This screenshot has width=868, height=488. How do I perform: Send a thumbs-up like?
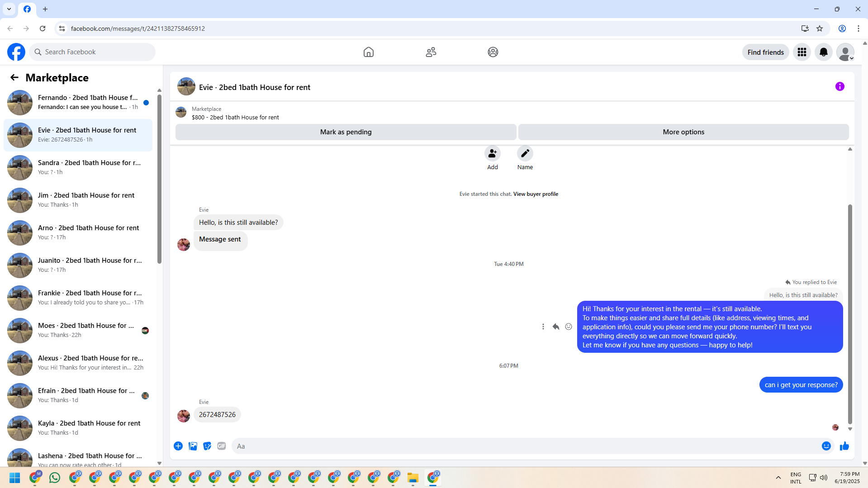coord(844,446)
